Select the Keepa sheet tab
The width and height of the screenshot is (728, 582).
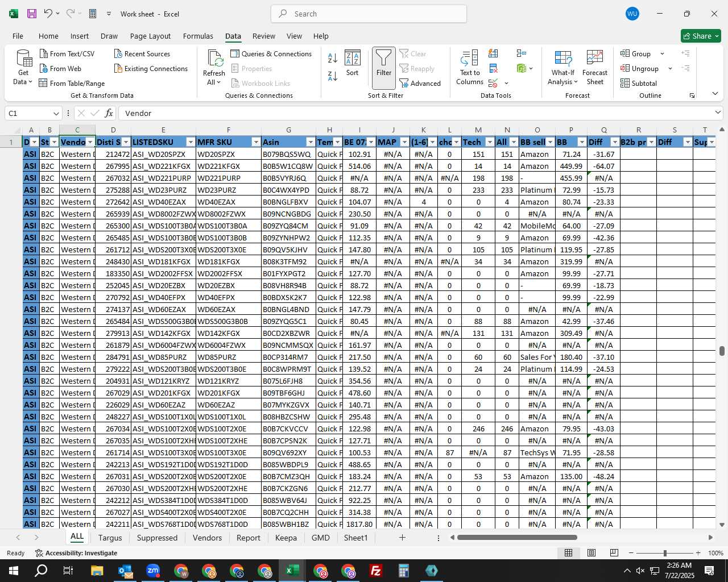coord(286,538)
